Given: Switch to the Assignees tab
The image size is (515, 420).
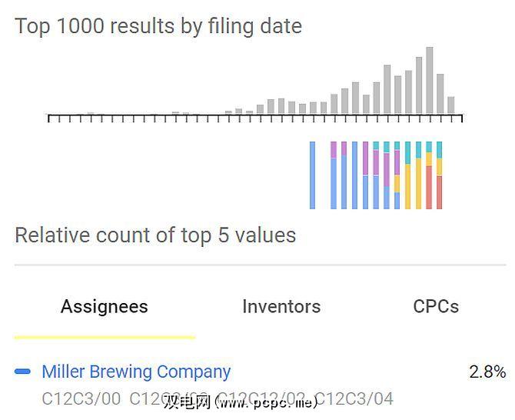Looking at the screenshot, I should tap(105, 307).
